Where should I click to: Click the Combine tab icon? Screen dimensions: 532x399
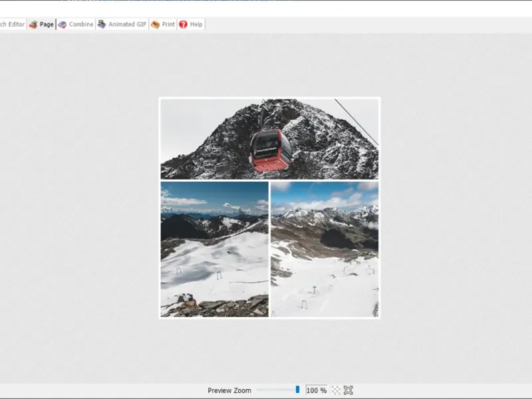pos(62,25)
